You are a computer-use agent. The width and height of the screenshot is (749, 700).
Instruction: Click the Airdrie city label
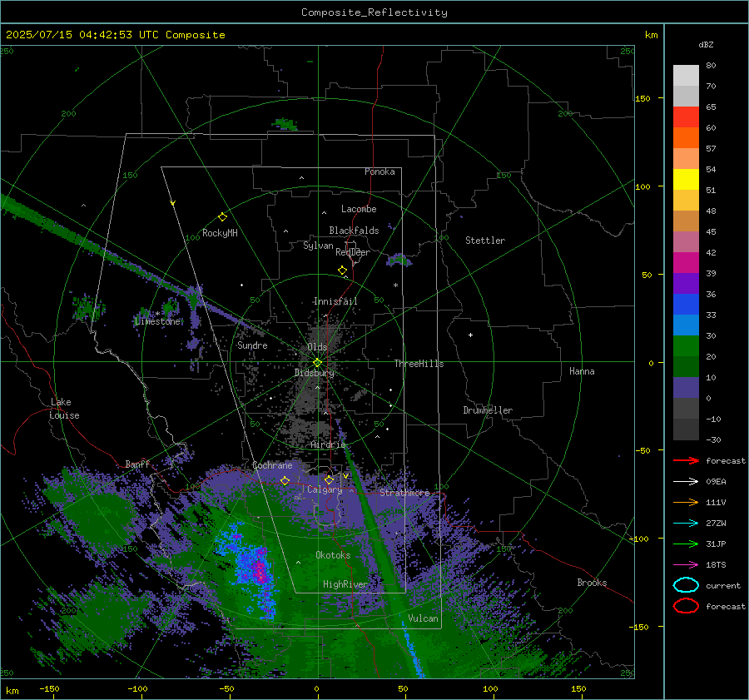tap(328, 444)
